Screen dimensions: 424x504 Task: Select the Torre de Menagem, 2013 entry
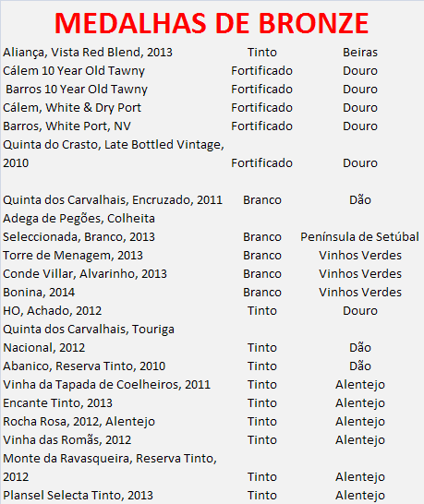(x=73, y=255)
